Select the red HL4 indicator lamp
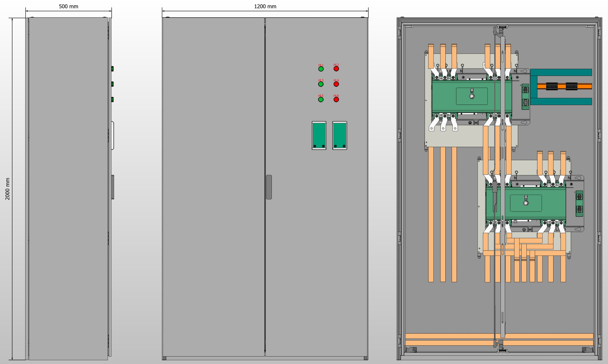 (x=336, y=84)
